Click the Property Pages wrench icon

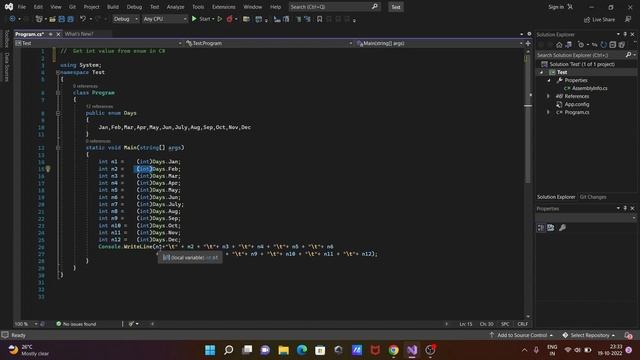(x=562, y=228)
